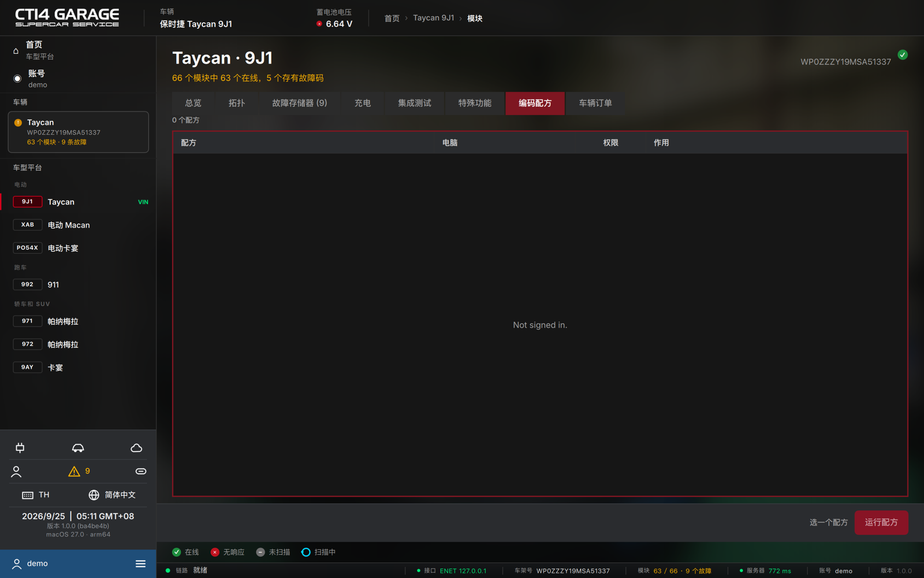Select the 电动 Macan platform
Image resolution: width=924 pixels, height=578 pixels.
pyautogui.click(x=78, y=225)
